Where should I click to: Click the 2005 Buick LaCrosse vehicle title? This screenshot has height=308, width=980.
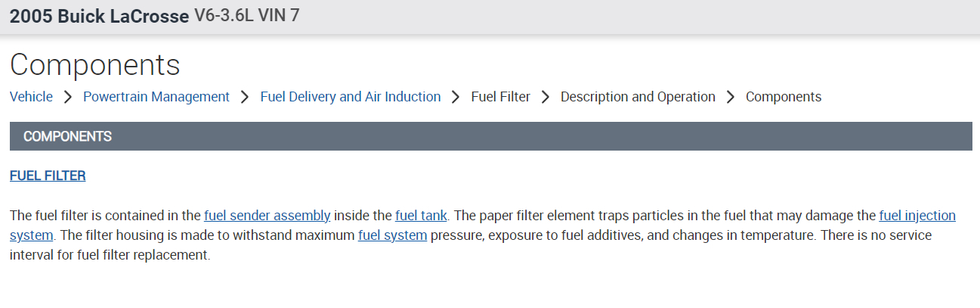[x=99, y=16]
